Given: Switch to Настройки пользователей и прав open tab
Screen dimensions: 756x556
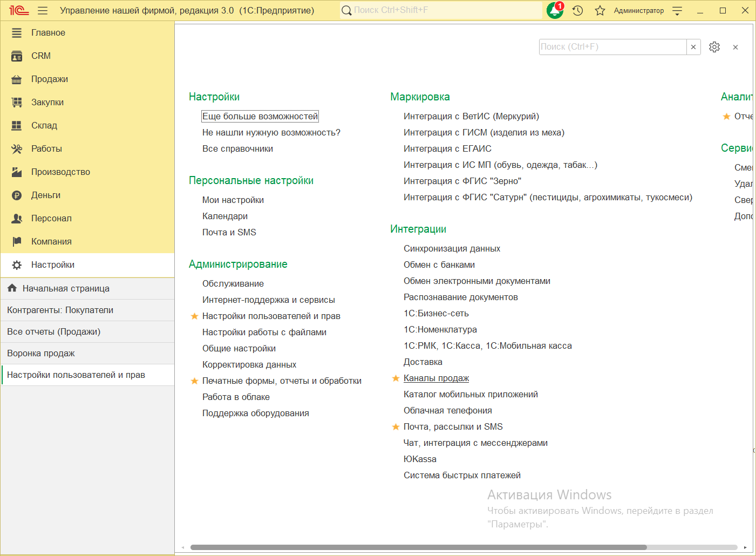Looking at the screenshot, I should 87,375.
